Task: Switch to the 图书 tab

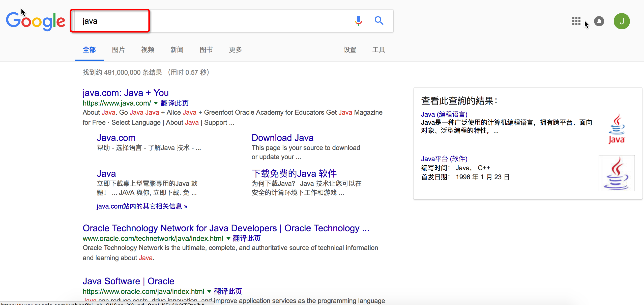Action: pos(206,50)
